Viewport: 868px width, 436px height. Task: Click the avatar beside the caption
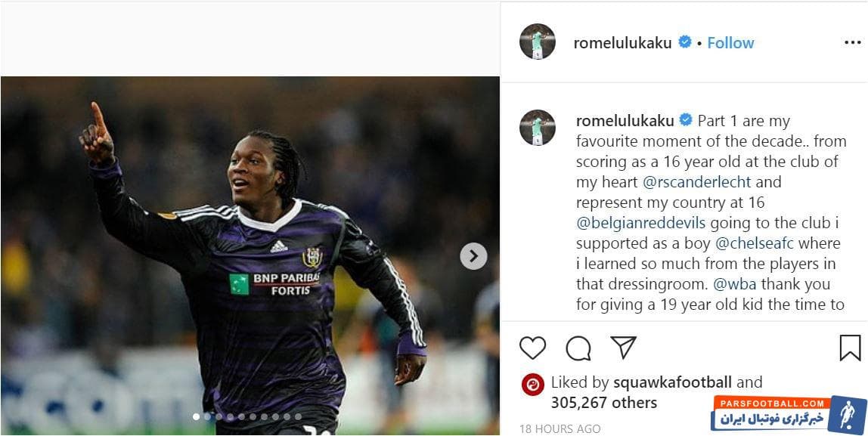pyautogui.click(x=538, y=128)
